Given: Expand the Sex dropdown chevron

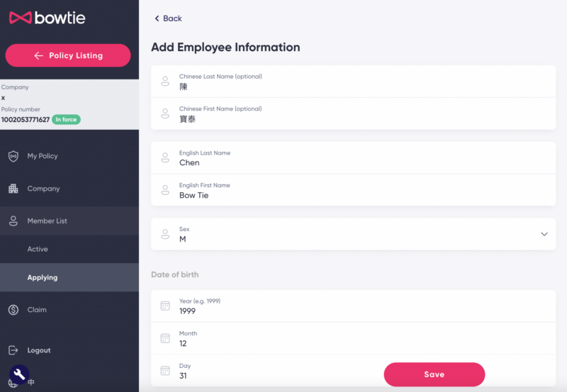Looking at the screenshot, I should (x=544, y=234).
